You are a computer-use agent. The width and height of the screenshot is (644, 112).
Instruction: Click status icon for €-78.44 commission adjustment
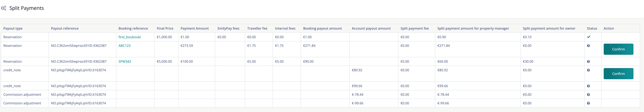click(589, 95)
